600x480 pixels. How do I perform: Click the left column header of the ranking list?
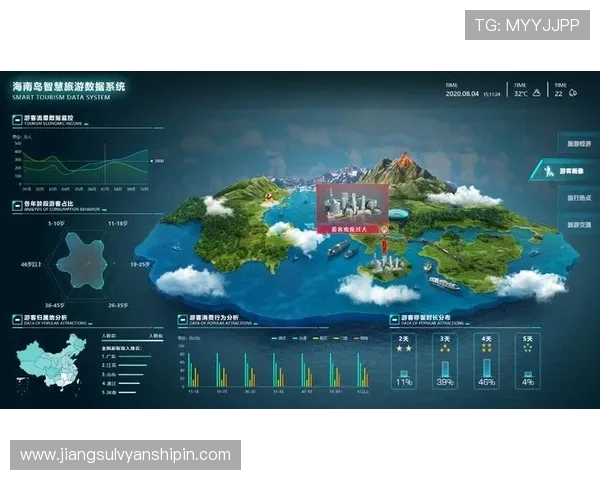pyautogui.click(x=109, y=336)
